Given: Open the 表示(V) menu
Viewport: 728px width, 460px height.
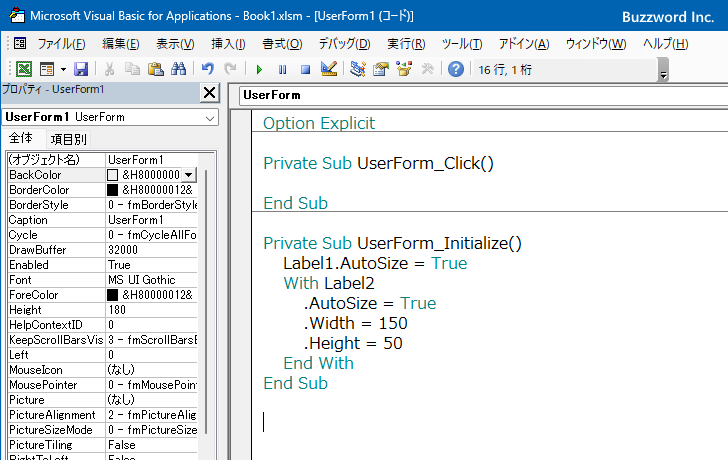Looking at the screenshot, I should click(175, 44).
